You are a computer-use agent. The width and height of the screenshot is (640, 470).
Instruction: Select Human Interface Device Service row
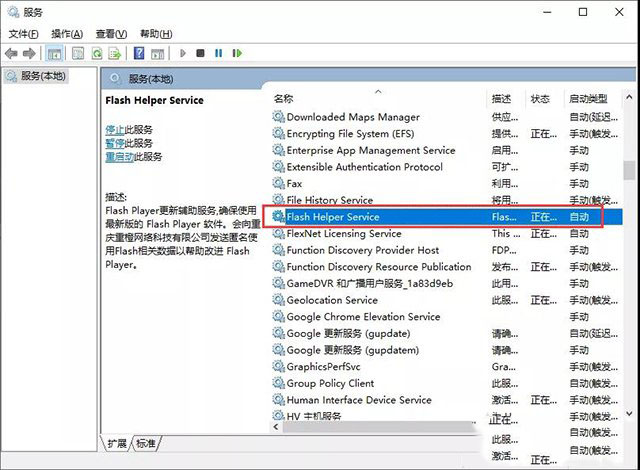(x=447, y=400)
